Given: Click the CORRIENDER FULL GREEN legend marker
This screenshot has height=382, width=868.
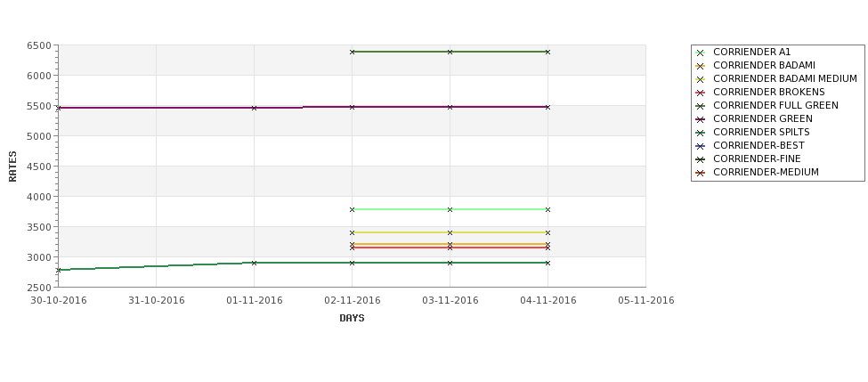Looking at the screenshot, I should (x=701, y=106).
